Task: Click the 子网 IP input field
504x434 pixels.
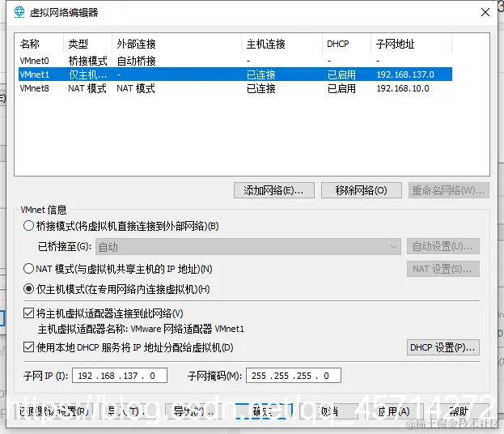Action: tap(120, 376)
